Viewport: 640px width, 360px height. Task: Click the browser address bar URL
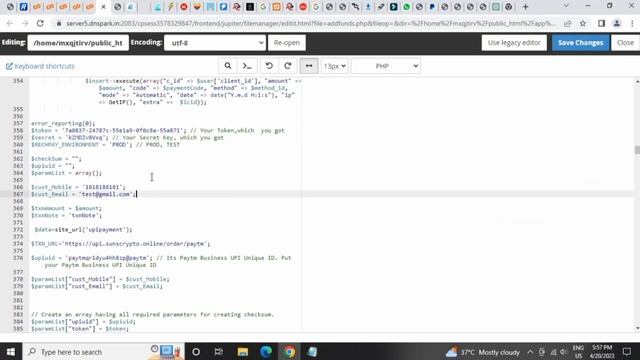pos(310,23)
